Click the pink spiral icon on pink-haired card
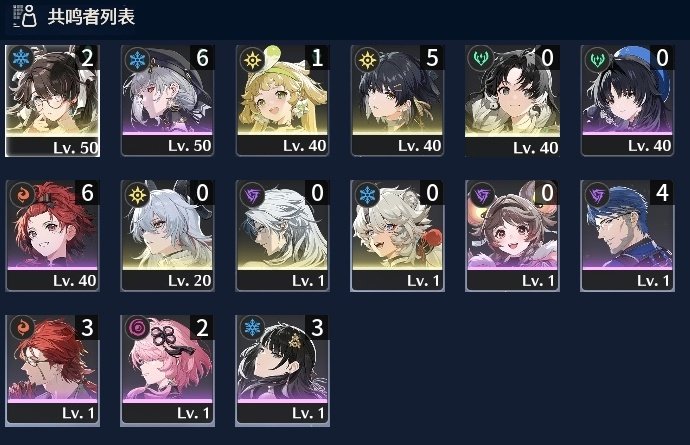690x445 pixels. point(137,328)
